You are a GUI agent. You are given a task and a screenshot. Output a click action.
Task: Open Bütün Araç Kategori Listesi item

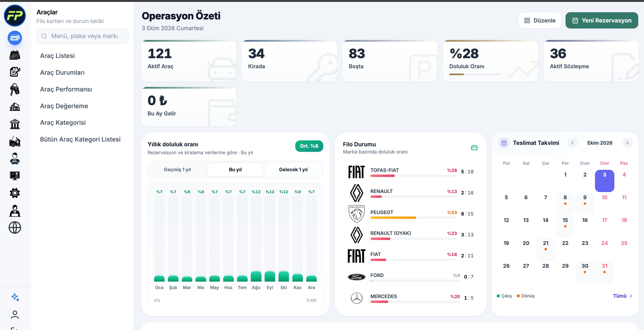pos(80,139)
